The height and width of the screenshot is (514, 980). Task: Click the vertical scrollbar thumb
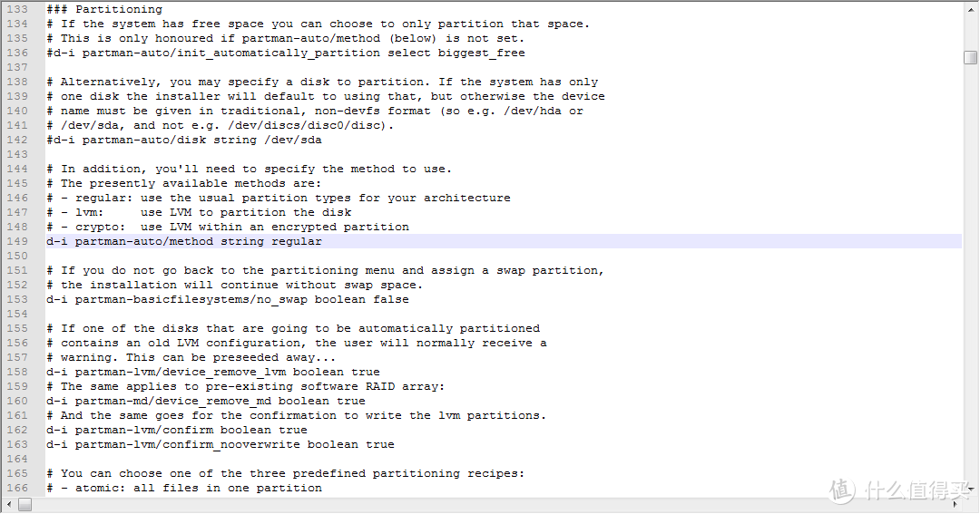(x=970, y=57)
